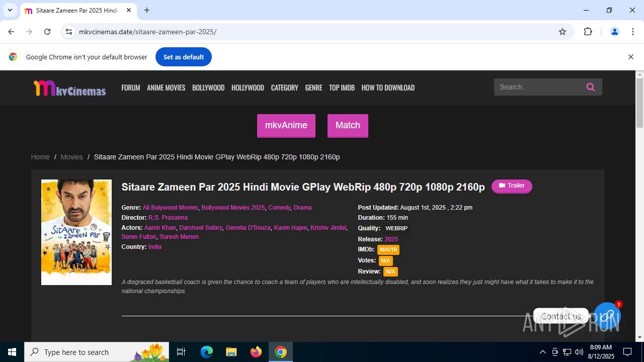Go to Home breadcrumb link
This screenshot has width=644, height=362.
40,157
